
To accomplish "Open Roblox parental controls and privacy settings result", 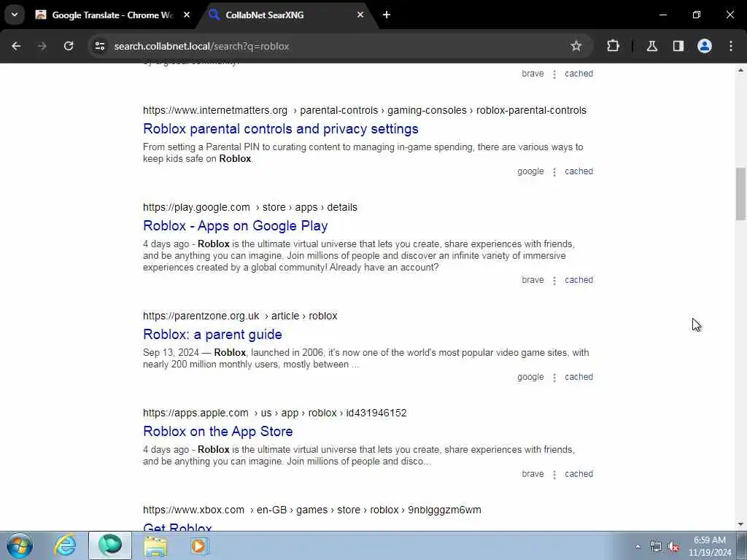I will tap(281, 128).
